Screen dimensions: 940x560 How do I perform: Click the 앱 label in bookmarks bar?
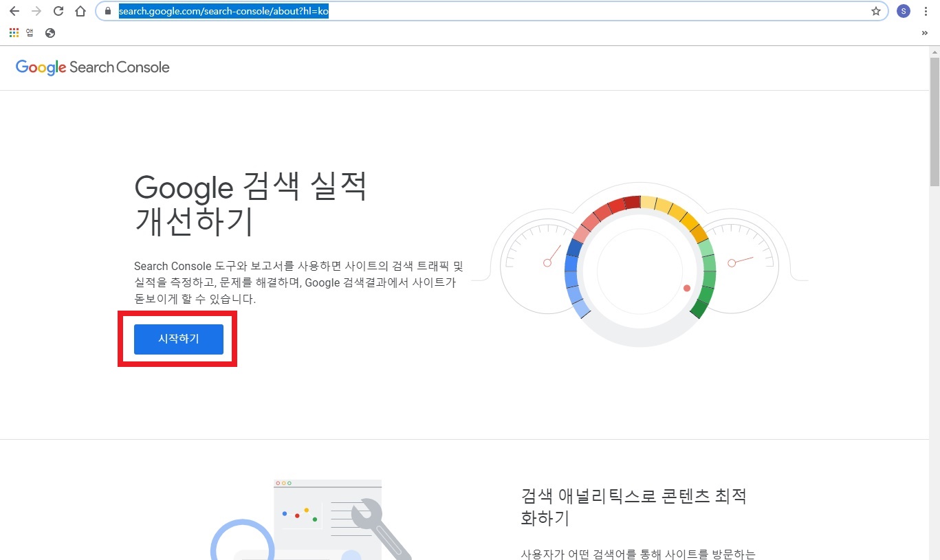30,32
